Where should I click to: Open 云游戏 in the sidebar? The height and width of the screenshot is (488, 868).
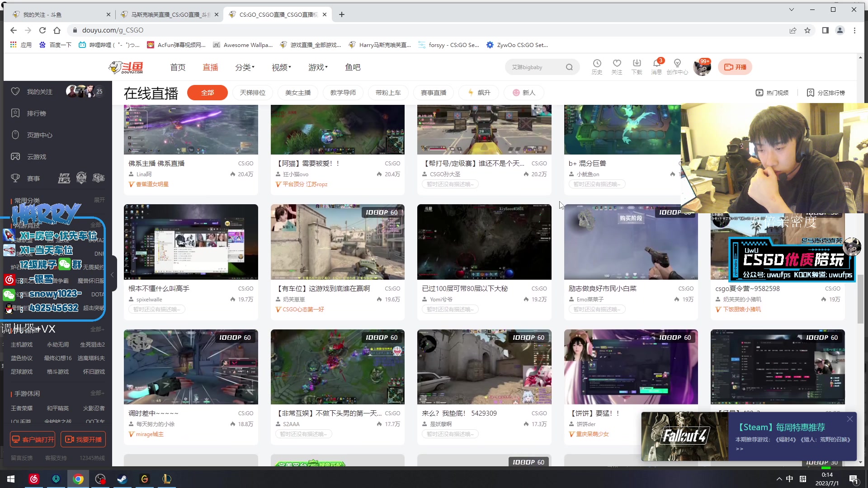pos(37,157)
